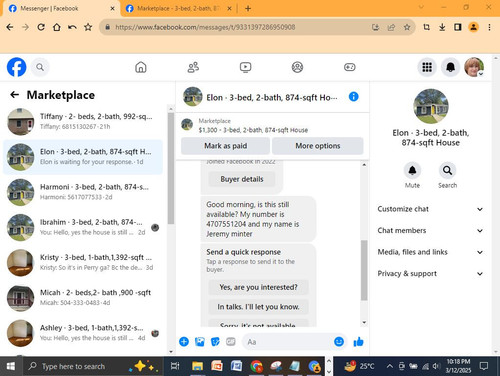
Task: Open Harmoni 3-bed conversation
Action: click(x=83, y=192)
